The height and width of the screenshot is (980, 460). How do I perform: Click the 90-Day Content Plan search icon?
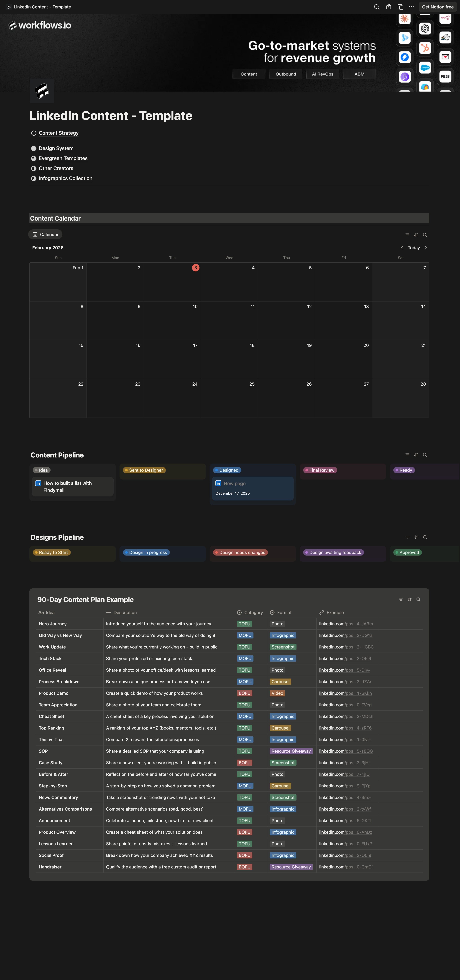tap(418, 600)
